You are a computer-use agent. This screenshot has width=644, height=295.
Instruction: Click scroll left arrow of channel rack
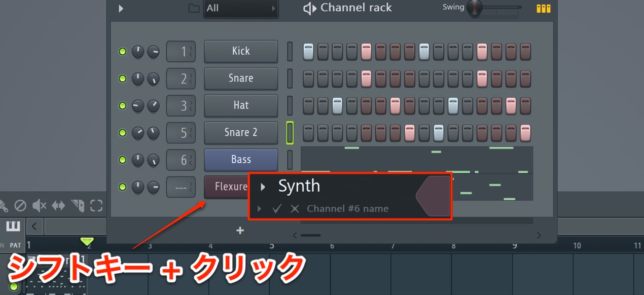[x=295, y=235]
